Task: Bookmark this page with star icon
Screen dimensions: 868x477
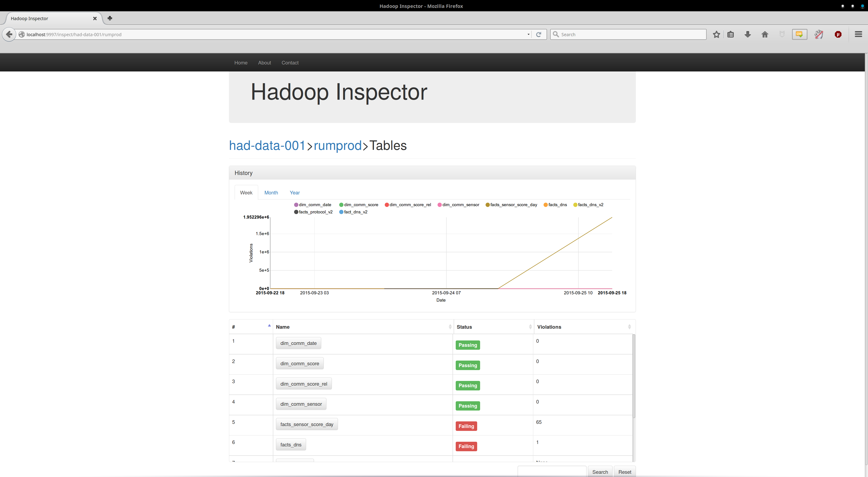Action: click(x=716, y=34)
